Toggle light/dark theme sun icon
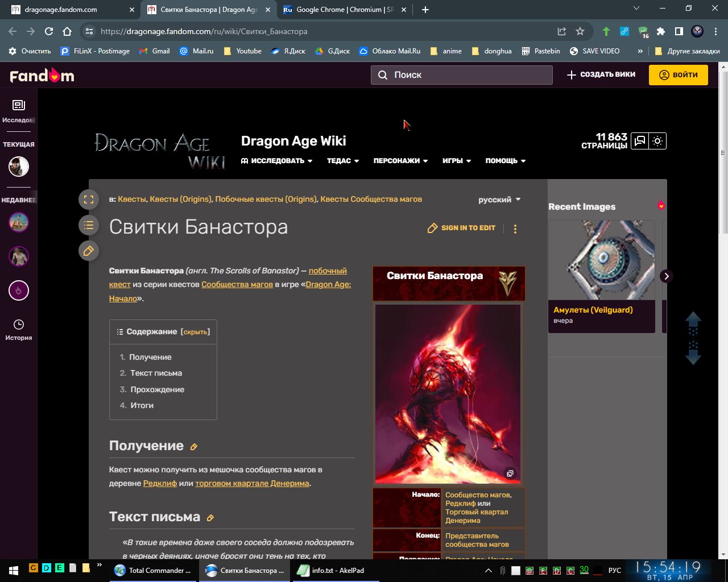 tap(657, 141)
